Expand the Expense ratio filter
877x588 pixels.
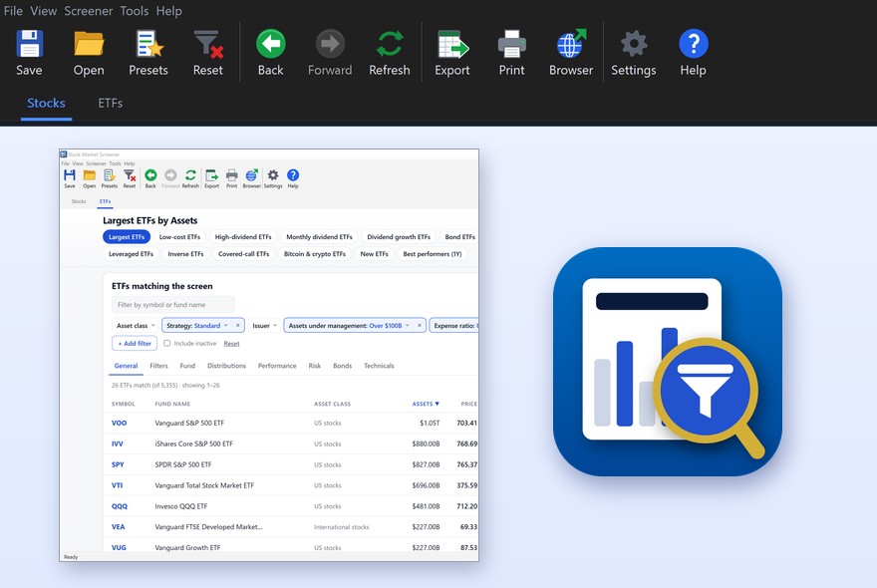click(x=454, y=326)
